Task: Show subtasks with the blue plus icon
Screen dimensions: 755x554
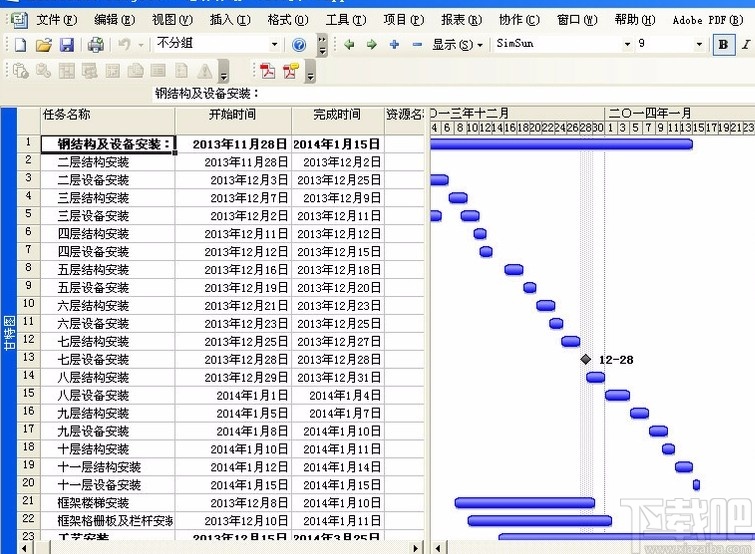Action: pos(394,45)
